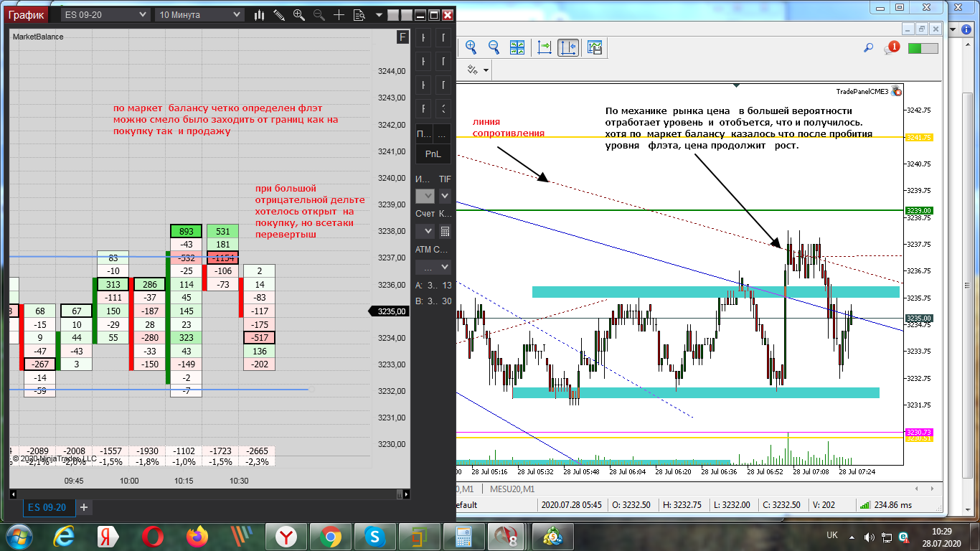Click the 3239.00 green price label
This screenshot has width=980, height=551.
pyautogui.click(x=919, y=210)
